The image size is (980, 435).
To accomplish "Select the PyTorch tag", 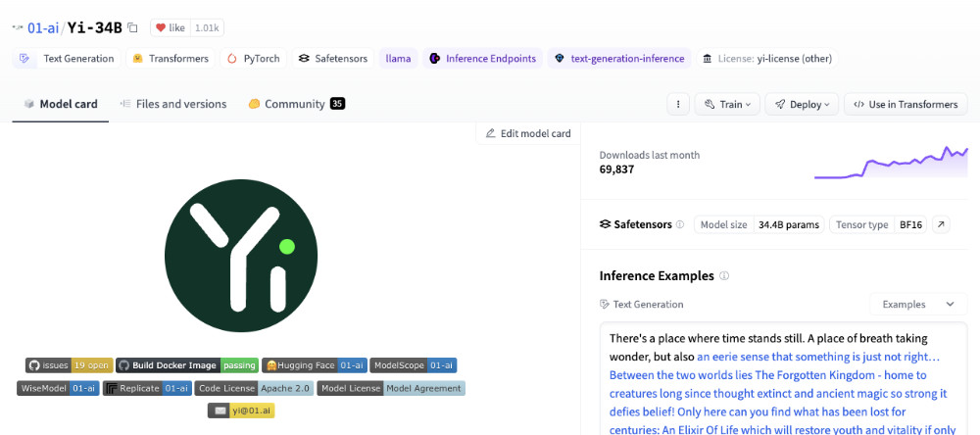I will coord(253,59).
